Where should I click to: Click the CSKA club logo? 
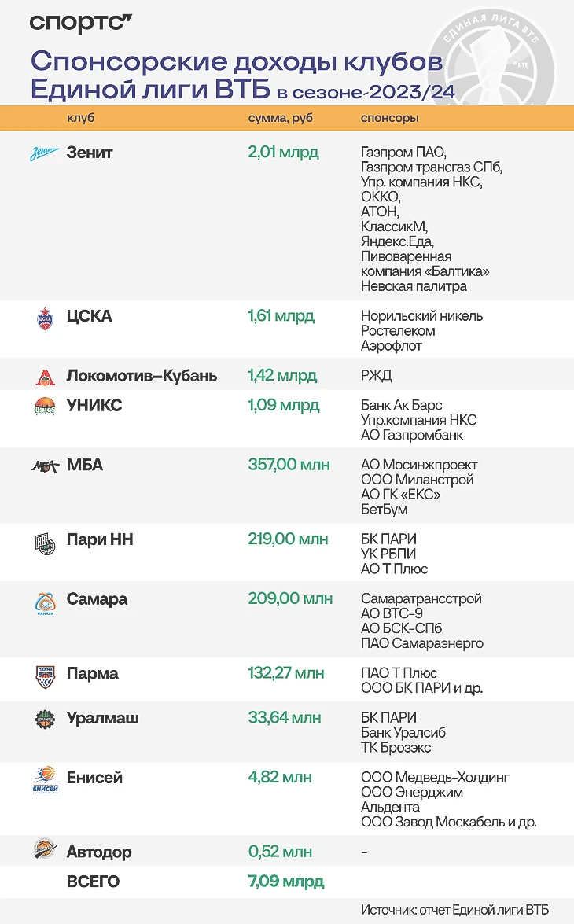tap(46, 318)
